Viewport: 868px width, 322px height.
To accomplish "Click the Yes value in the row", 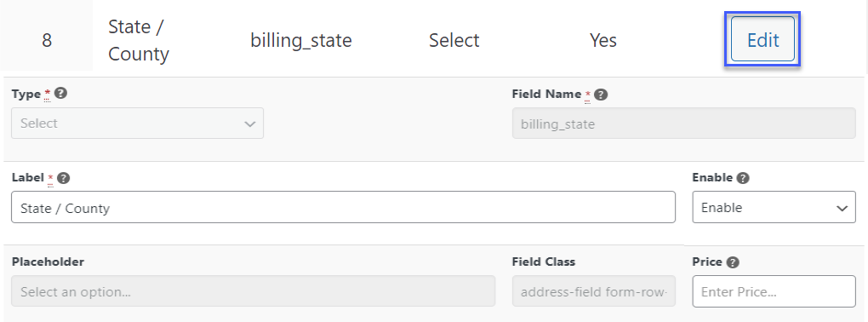I will tap(602, 40).
